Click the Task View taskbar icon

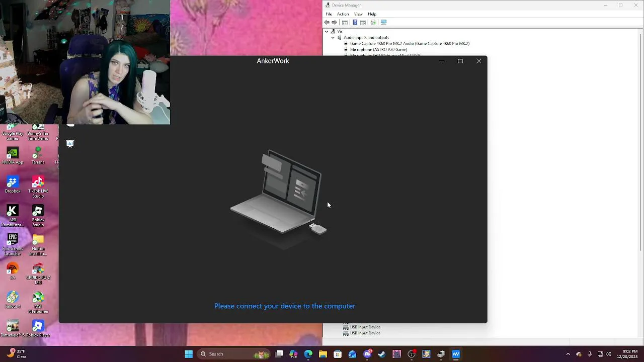pyautogui.click(x=279, y=354)
